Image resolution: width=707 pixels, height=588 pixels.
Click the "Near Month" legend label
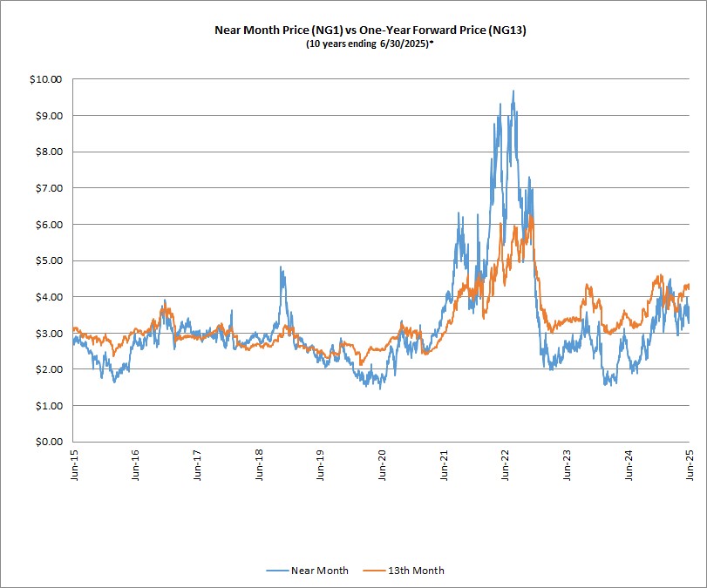320,571
